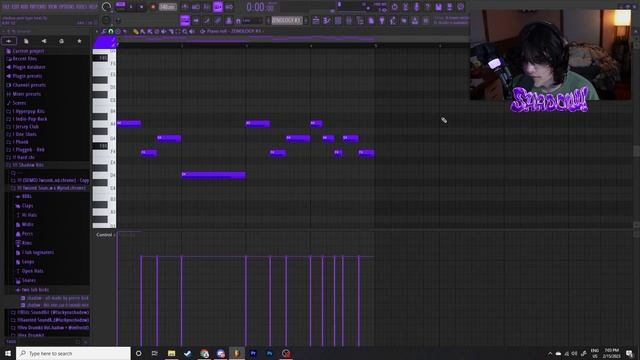Open the TOOLS menu
This screenshot has width=640, height=360.
click(x=82, y=7)
